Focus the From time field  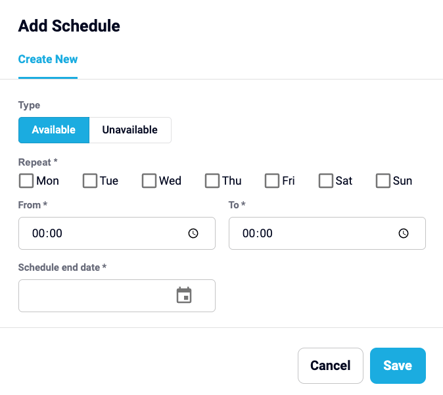click(117, 233)
